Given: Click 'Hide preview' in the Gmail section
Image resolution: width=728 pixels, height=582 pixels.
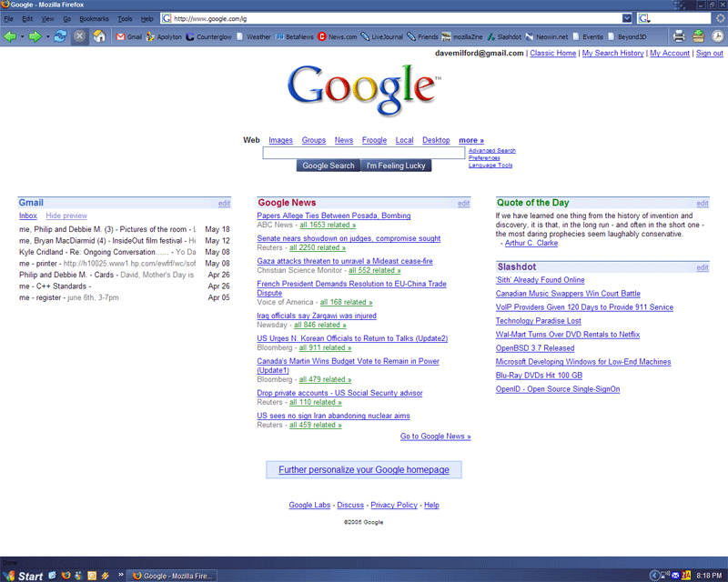Looking at the screenshot, I should [x=66, y=216].
